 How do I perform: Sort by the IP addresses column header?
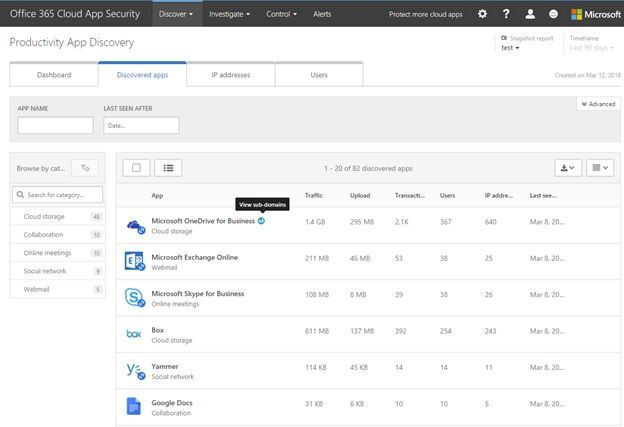(499, 195)
